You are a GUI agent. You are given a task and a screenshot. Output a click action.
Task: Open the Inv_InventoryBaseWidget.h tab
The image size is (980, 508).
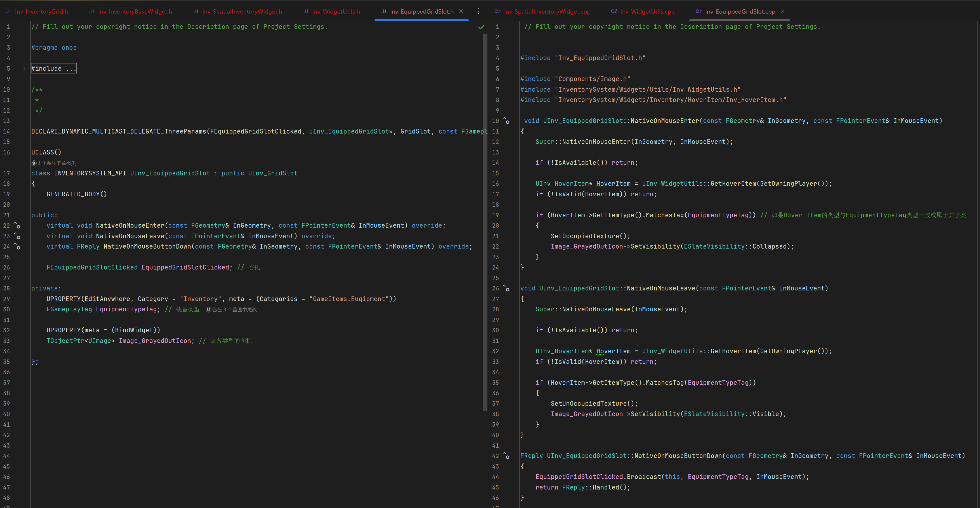(x=135, y=11)
